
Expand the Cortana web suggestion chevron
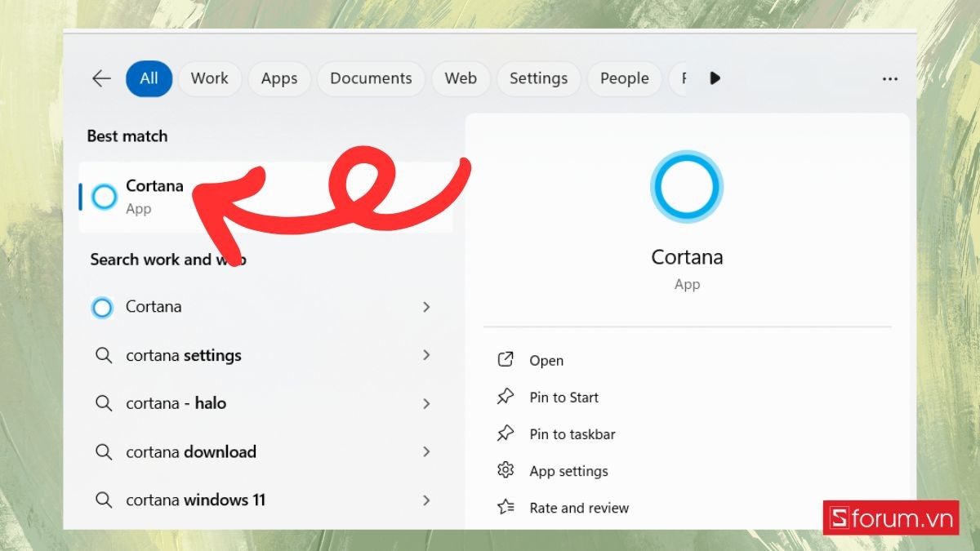click(426, 307)
